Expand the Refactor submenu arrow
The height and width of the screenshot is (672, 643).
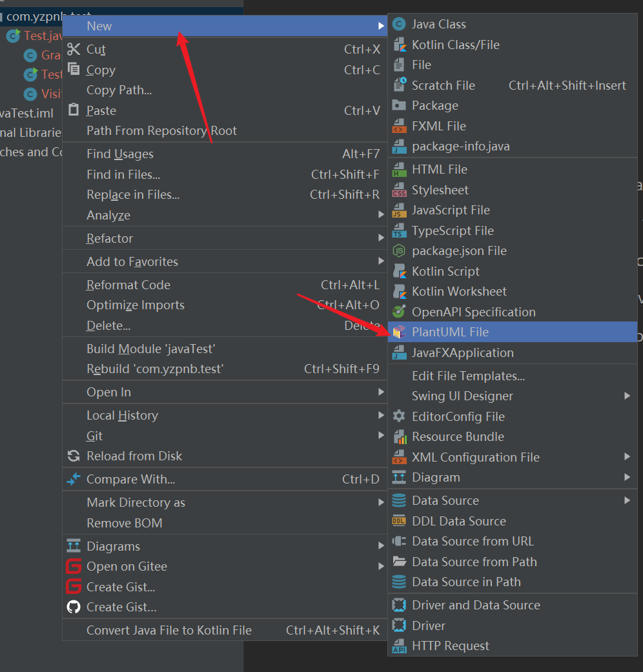(x=381, y=238)
